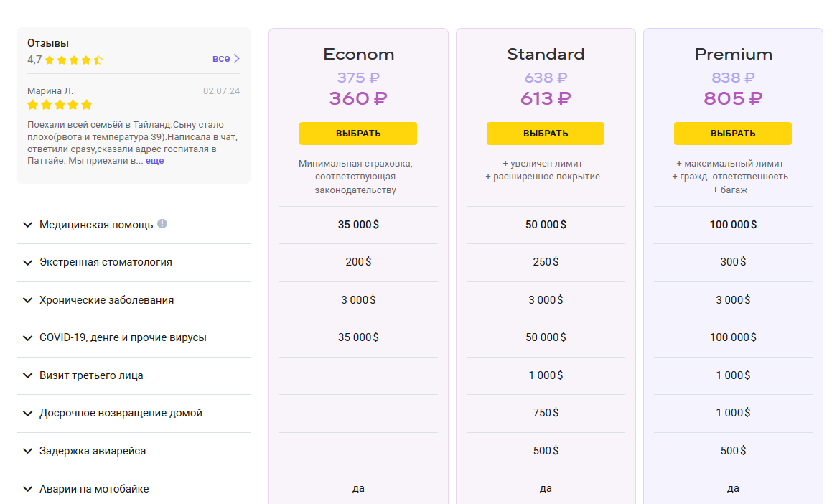Choose the Premium plan with ВЫБРАТЬ
This screenshot has width=832, height=504.
tap(733, 134)
